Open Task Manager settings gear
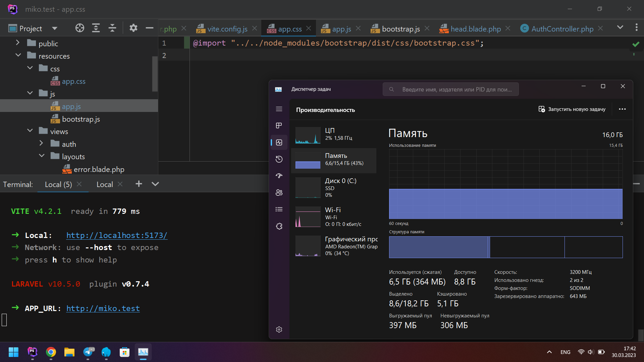 point(279,329)
